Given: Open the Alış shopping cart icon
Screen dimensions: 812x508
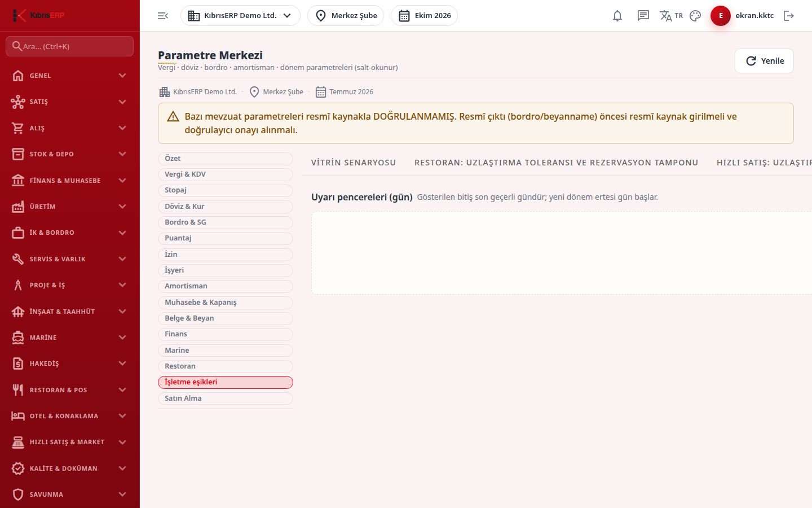Looking at the screenshot, I should [18, 128].
